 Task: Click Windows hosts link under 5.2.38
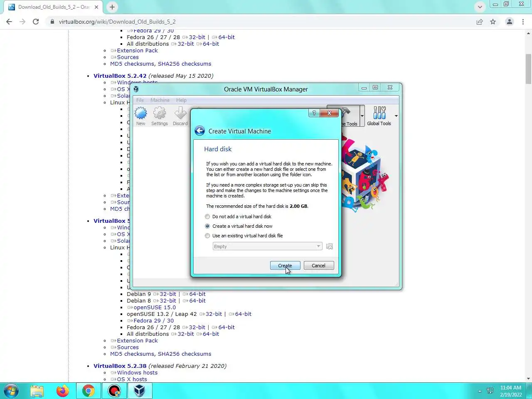(137, 372)
